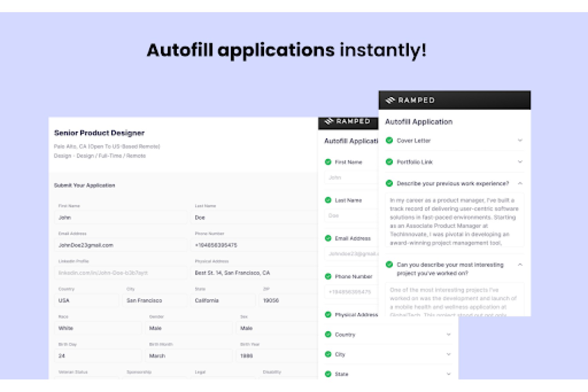Click the State field showing California

(x=223, y=300)
